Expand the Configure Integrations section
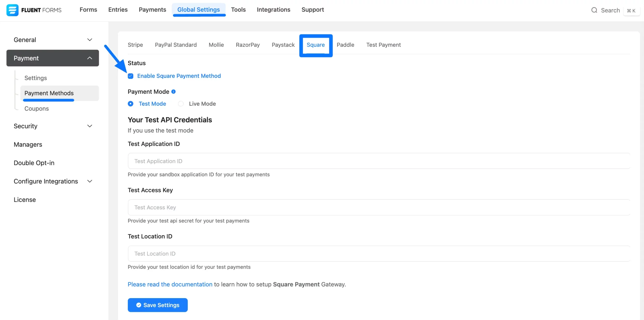This screenshot has height=320, width=644. point(90,181)
